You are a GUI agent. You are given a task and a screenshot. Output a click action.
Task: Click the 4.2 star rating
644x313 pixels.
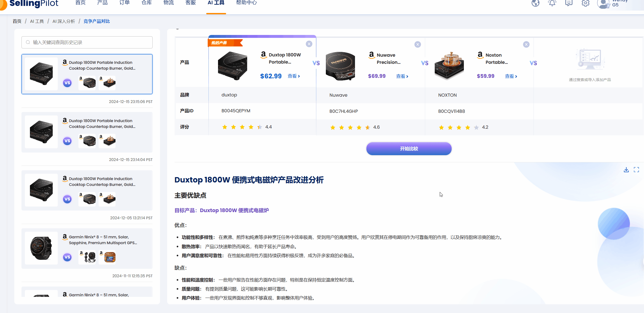click(x=464, y=127)
